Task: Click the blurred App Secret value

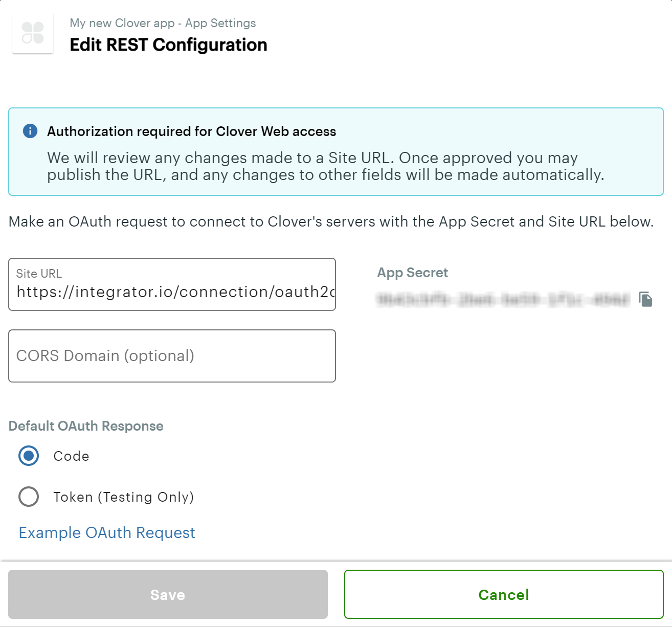Action: pos(503,299)
